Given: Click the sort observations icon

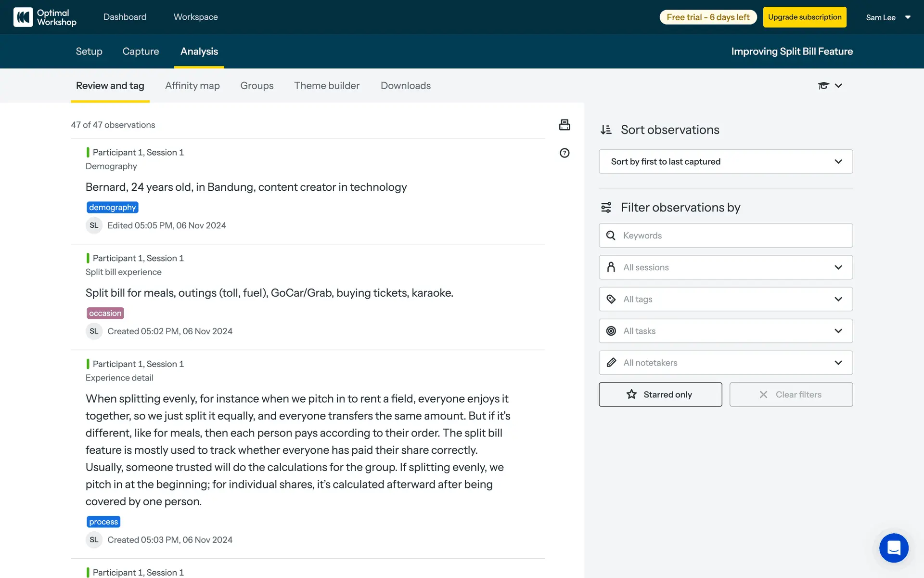Looking at the screenshot, I should [x=606, y=130].
